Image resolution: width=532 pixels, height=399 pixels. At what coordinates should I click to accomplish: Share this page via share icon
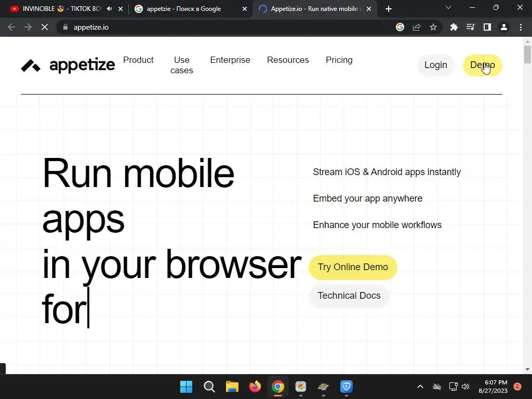pyautogui.click(x=417, y=27)
